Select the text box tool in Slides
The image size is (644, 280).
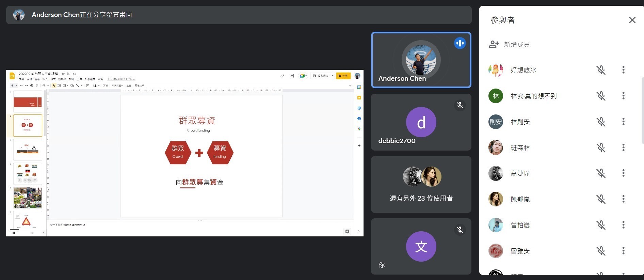click(x=59, y=85)
